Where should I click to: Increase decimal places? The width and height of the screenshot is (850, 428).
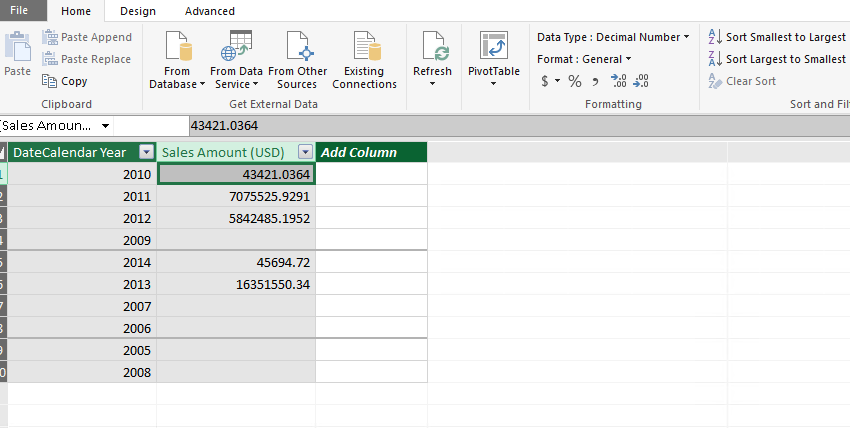pos(619,81)
